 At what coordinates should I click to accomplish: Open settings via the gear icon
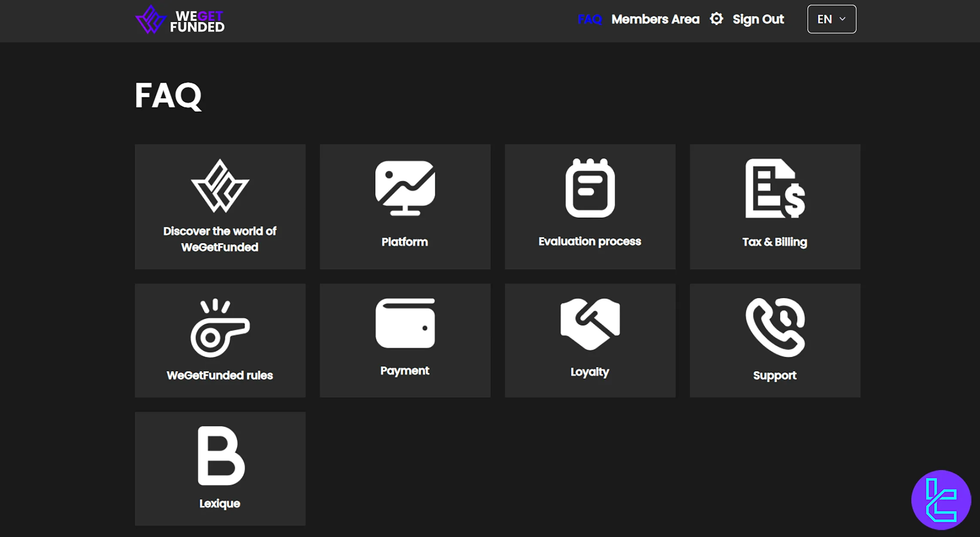coord(716,19)
